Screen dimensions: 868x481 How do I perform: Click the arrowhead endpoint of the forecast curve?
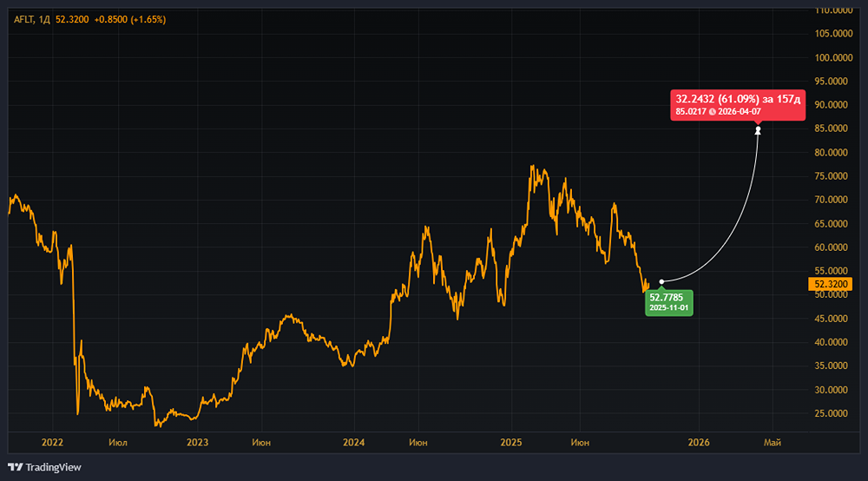[758, 130]
